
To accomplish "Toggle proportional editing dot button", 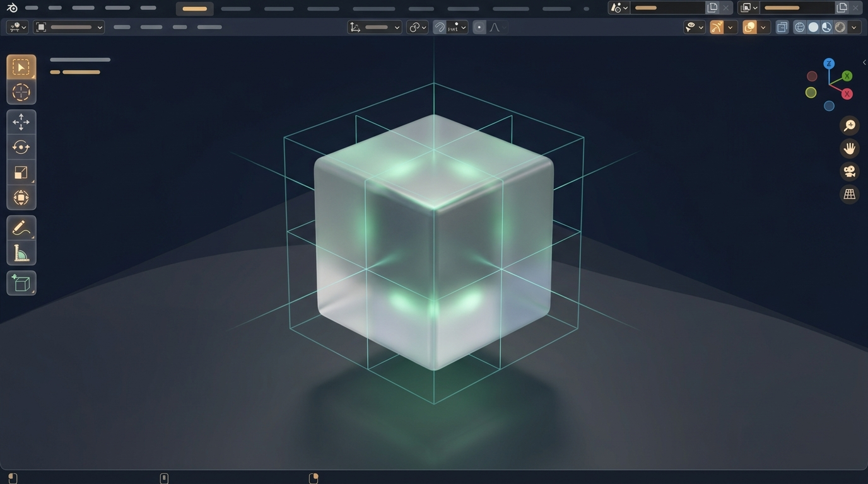I will pyautogui.click(x=479, y=27).
